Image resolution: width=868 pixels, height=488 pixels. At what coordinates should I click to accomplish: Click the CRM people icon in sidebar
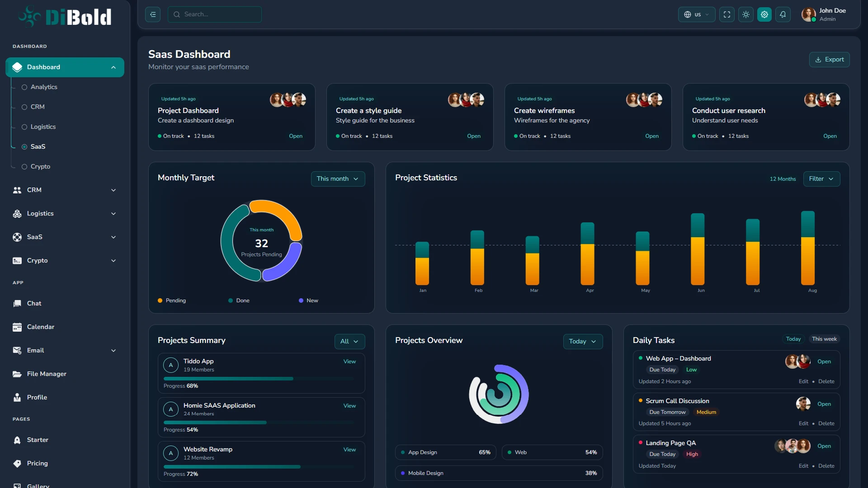[x=17, y=190]
